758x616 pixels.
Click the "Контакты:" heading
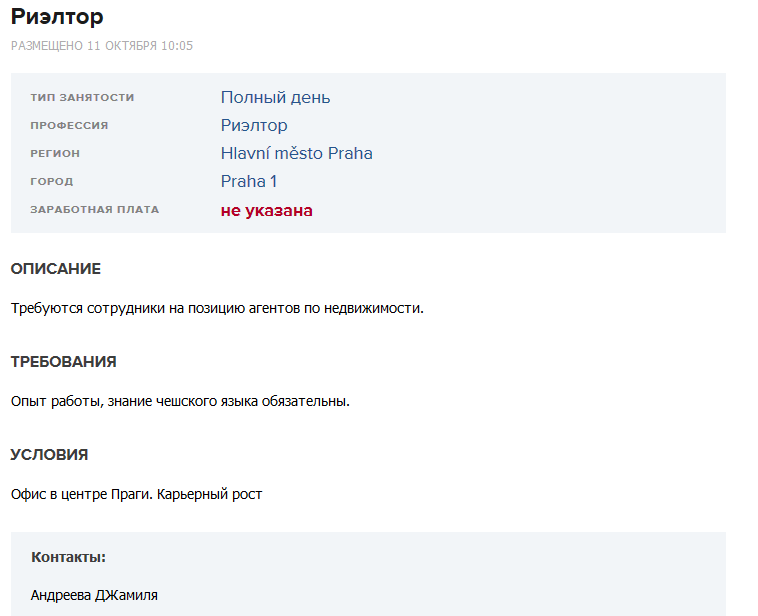point(68,557)
